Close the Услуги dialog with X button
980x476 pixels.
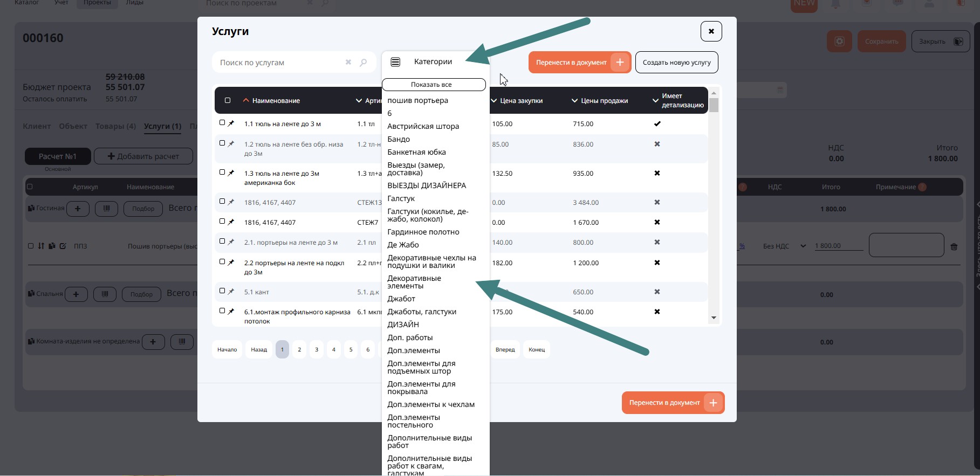point(711,31)
